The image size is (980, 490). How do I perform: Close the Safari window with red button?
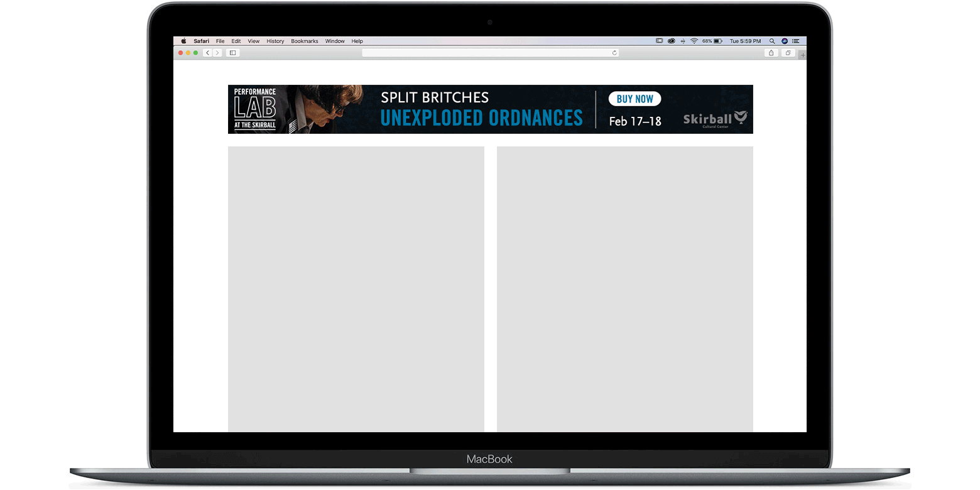[x=181, y=53]
